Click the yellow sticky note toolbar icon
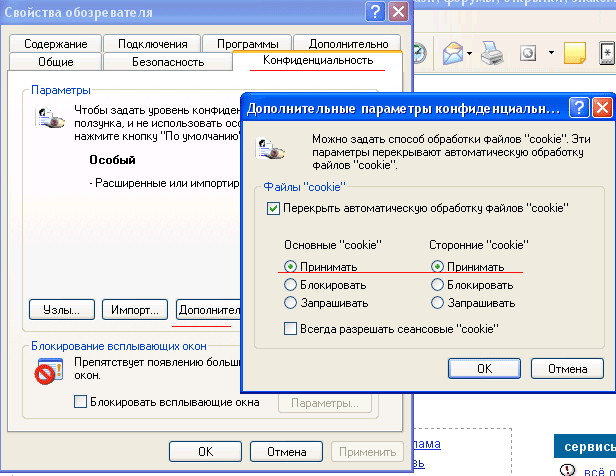 click(x=574, y=52)
